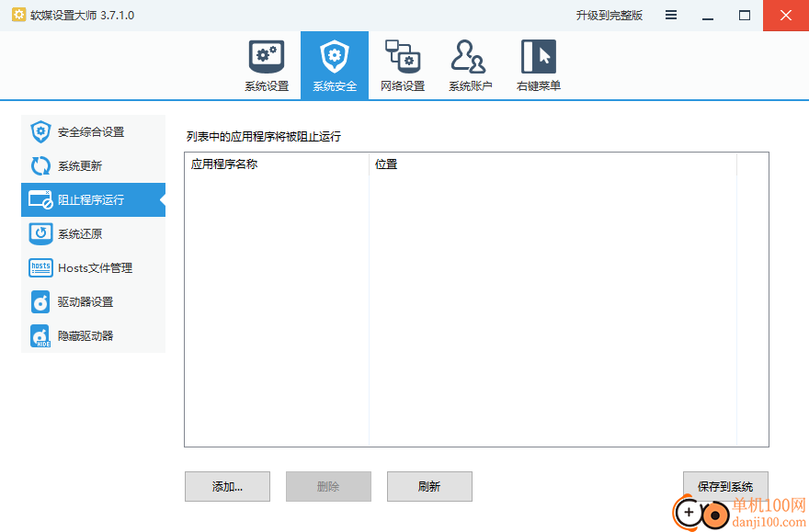Click 升级到完整版 link in title bar
This screenshot has width=809, height=532.
coord(610,16)
